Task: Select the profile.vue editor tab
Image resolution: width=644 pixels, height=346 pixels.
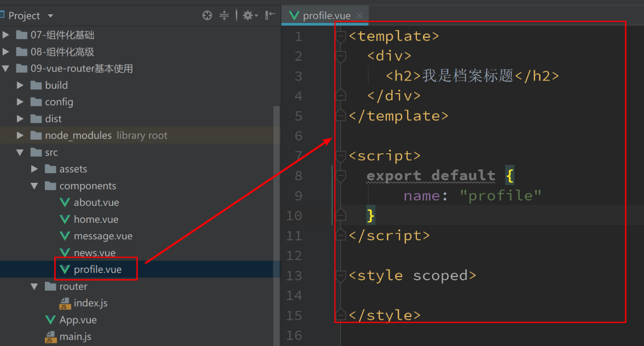Action: click(325, 16)
